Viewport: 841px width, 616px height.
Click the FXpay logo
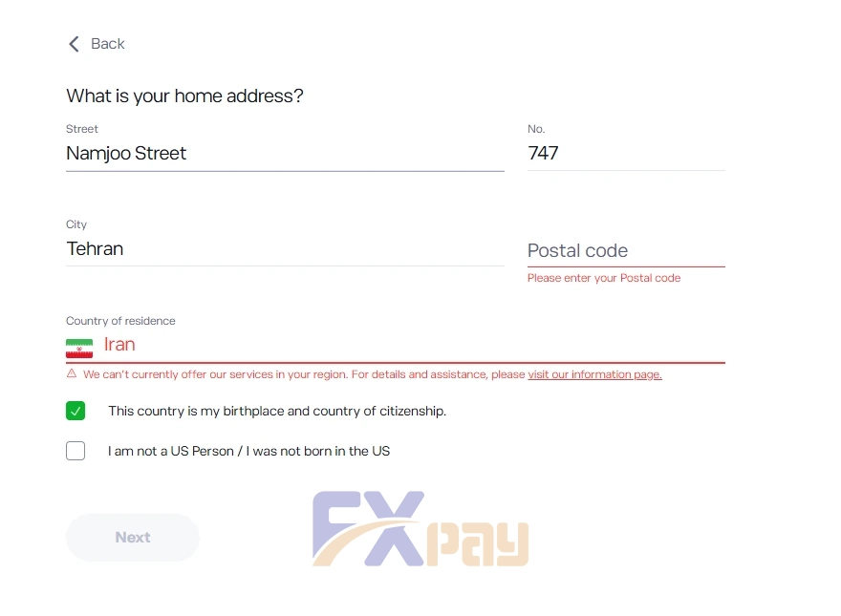[x=420, y=529]
